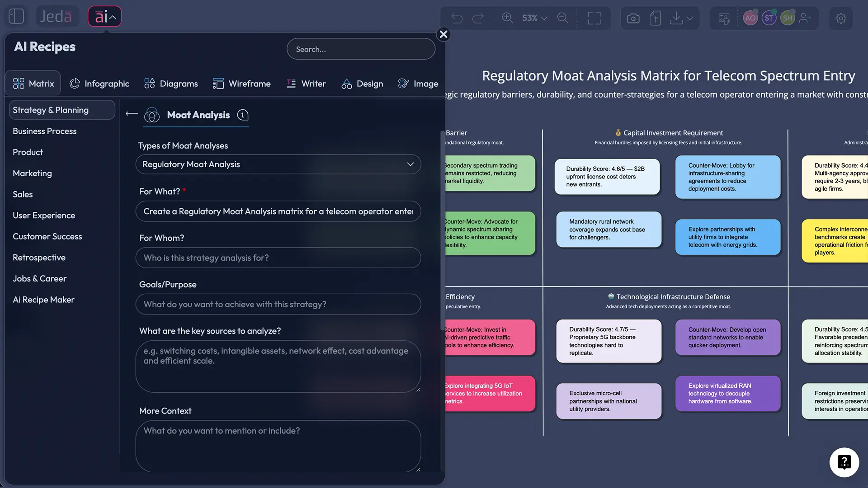Viewport: 868px width, 488px height.
Task: Activate fullscreen fit view
Action: pyautogui.click(x=594, y=18)
